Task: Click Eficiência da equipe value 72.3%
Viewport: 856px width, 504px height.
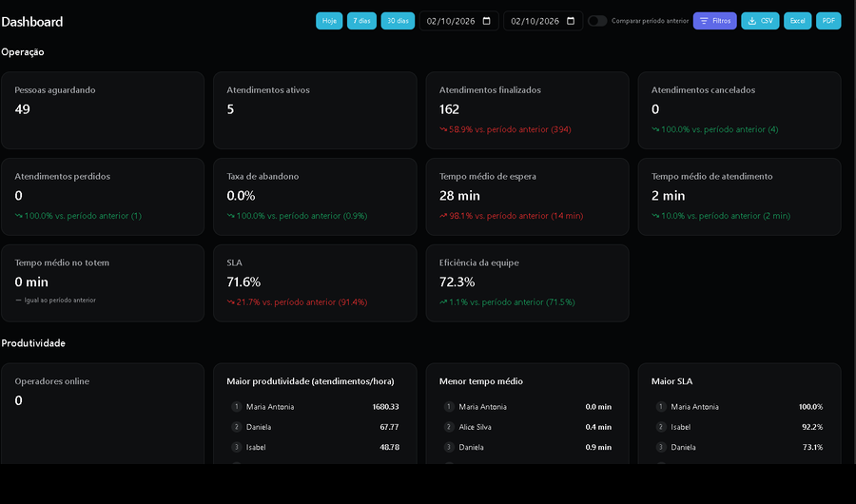Action: [x=457, y=281]
